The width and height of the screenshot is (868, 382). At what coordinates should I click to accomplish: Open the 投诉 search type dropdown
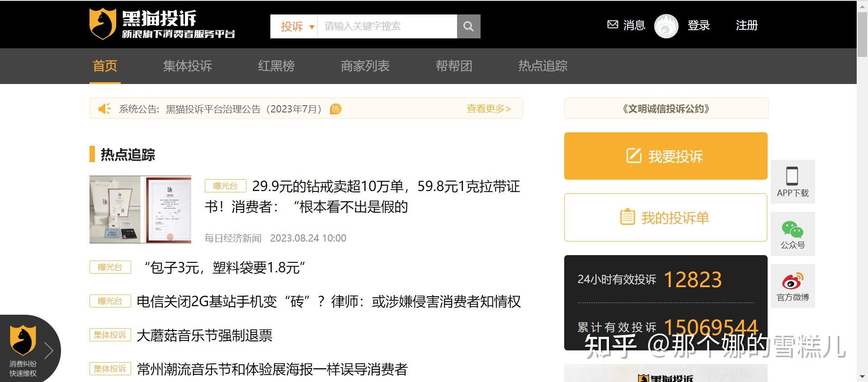(297, 26)
